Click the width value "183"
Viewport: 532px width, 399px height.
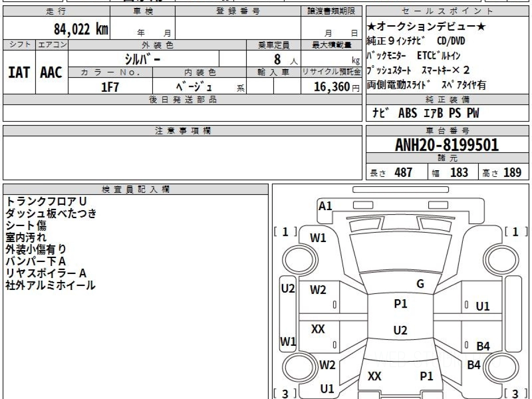[x=459, y=172]
